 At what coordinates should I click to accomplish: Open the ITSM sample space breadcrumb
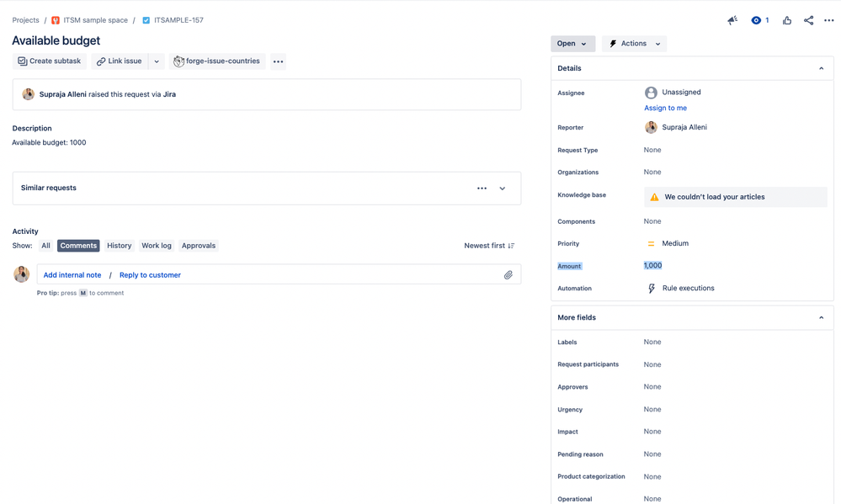click(95, 20)
